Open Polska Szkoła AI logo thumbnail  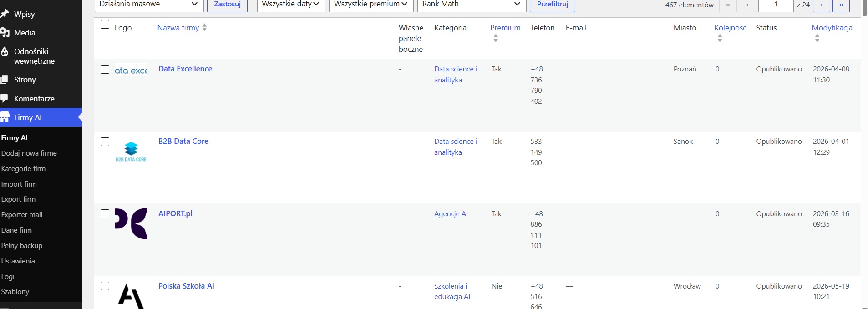(131, 296)
